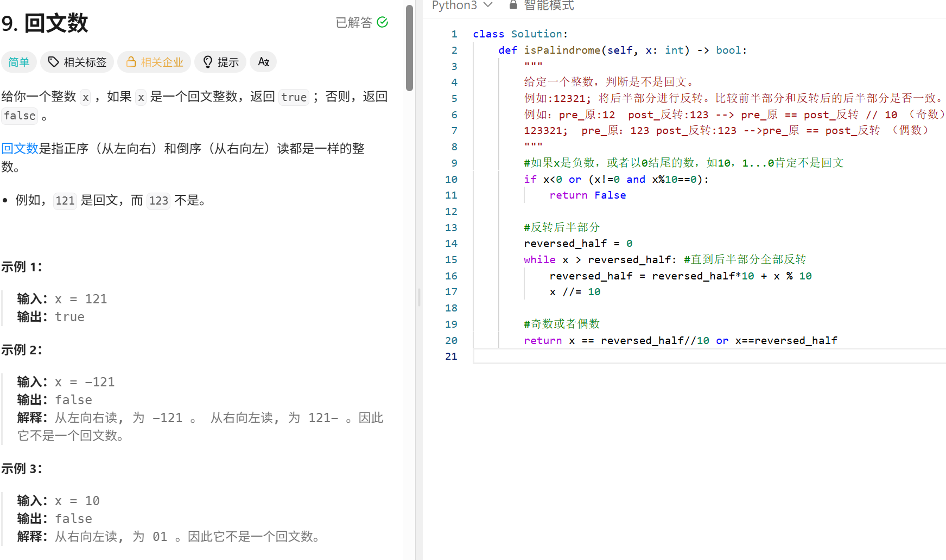The image size is (946, 560).
Task: Click the 'x //= 10' code line
Action: tap(575, 292)
